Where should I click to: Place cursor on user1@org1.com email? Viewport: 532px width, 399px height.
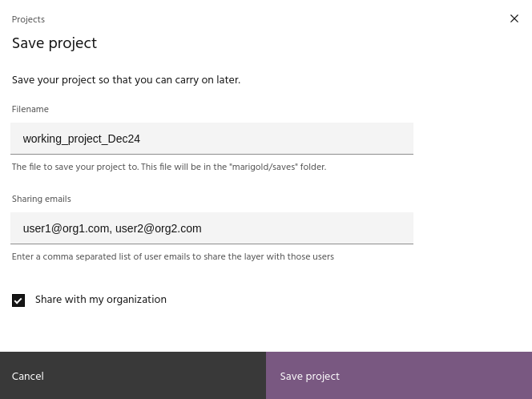66,228
